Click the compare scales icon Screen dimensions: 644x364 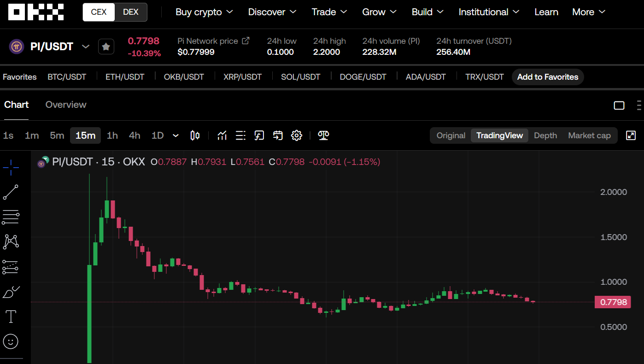(323, 135)
